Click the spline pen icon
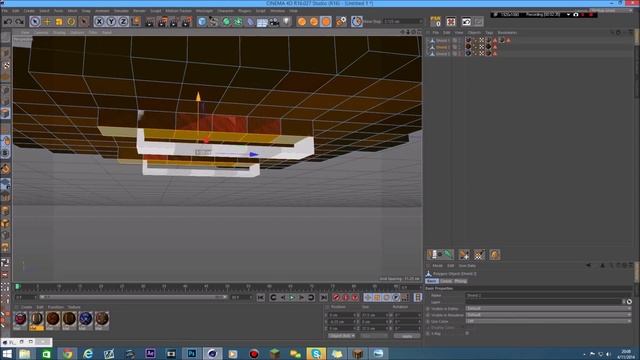Image resolution: width=640 pixels, height=360 pixels. pyautogui.click(x=213, y=22)
